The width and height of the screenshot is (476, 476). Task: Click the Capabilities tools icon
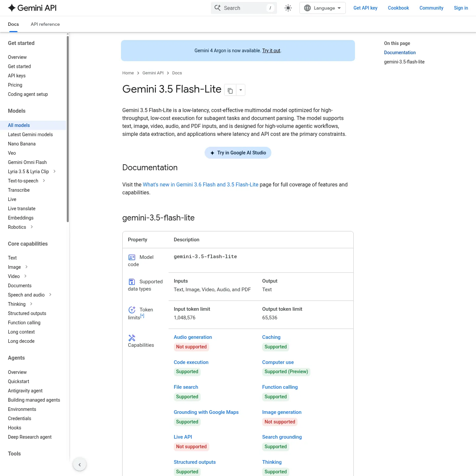(x=132, y=338)
